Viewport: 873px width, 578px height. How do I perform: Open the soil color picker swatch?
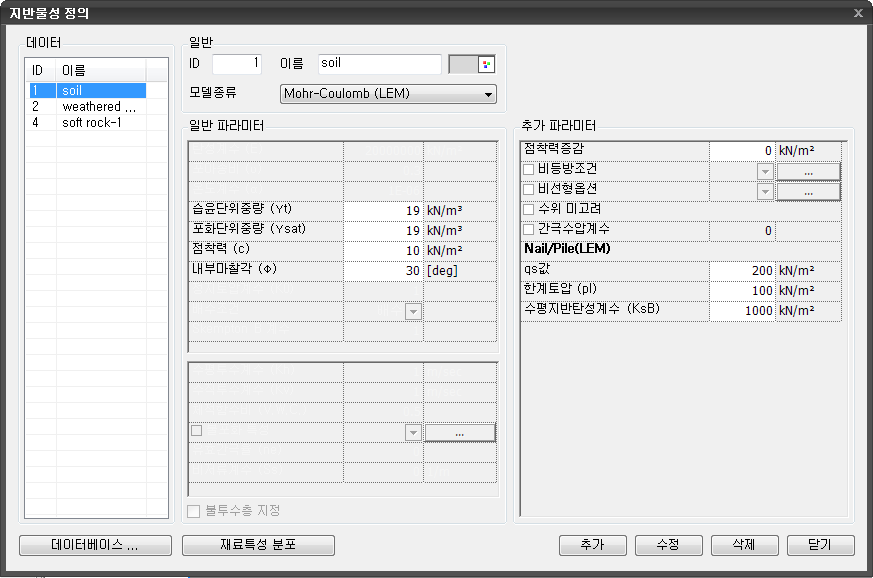click(x=473, y=64)
